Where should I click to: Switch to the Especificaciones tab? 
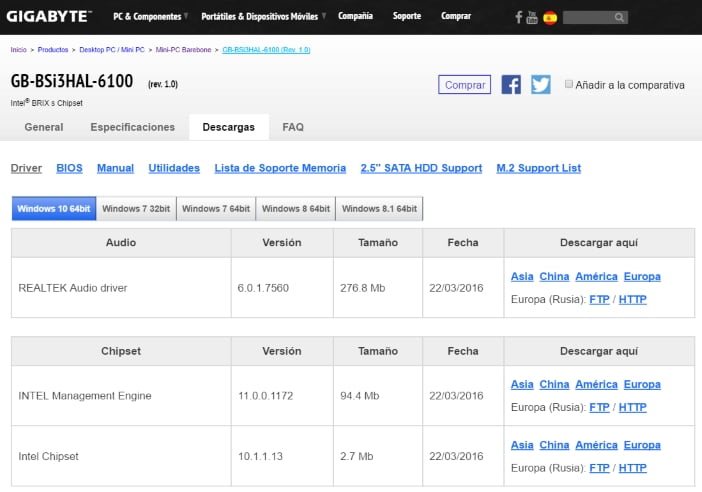coord(133,127)
